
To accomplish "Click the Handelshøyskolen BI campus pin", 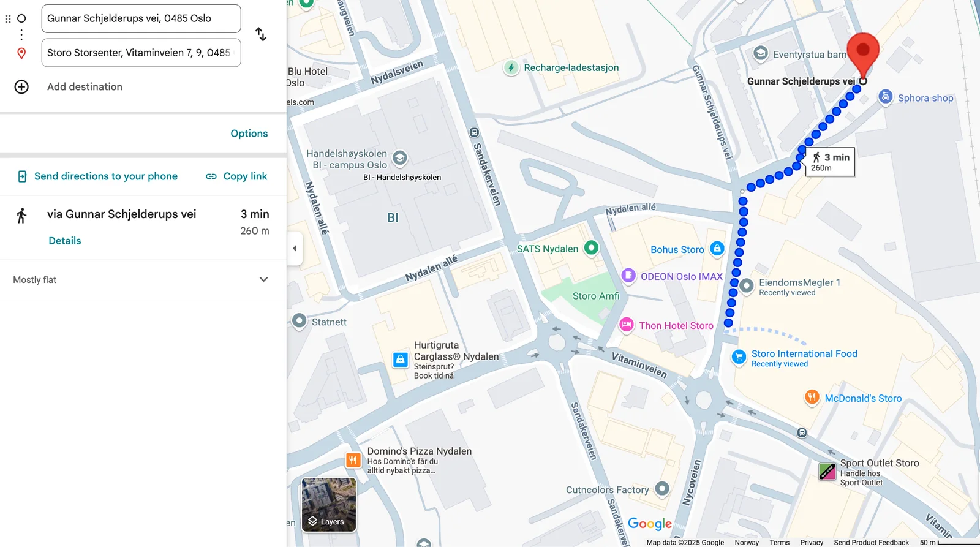I will coord(399,159).
